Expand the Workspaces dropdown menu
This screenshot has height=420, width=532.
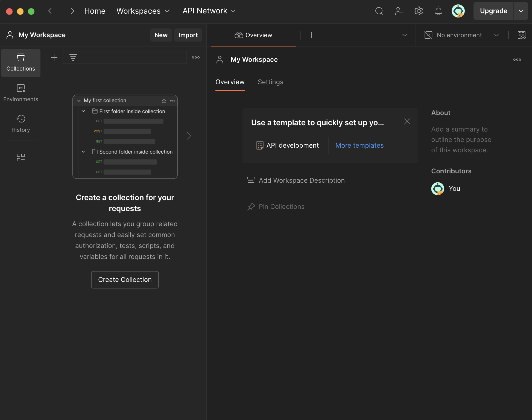(143, 11)
